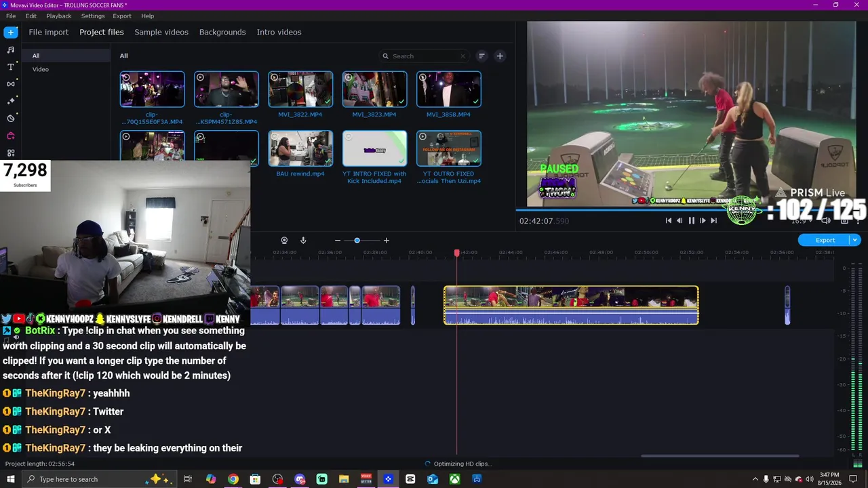Open the More tools grid icon

pyautogui.click(x=11, y=153)
